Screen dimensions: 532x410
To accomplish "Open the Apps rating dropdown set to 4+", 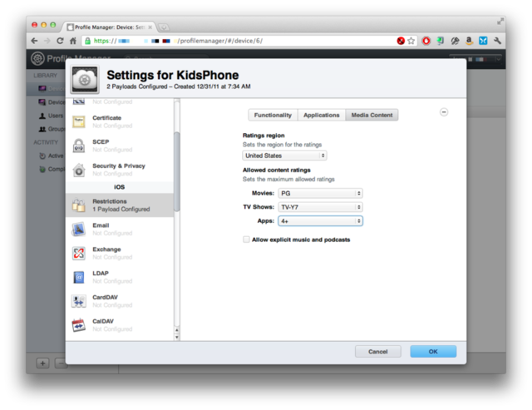I will 320,221.
